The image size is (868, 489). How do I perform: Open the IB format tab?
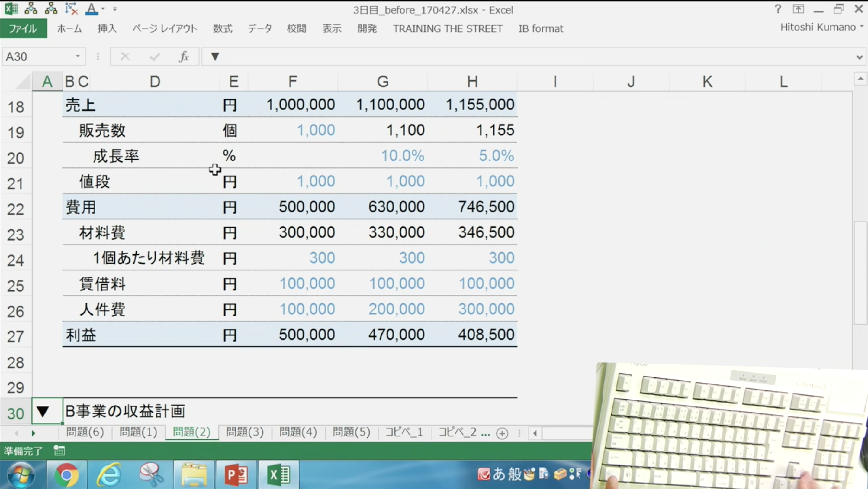(x=541, y=29)
